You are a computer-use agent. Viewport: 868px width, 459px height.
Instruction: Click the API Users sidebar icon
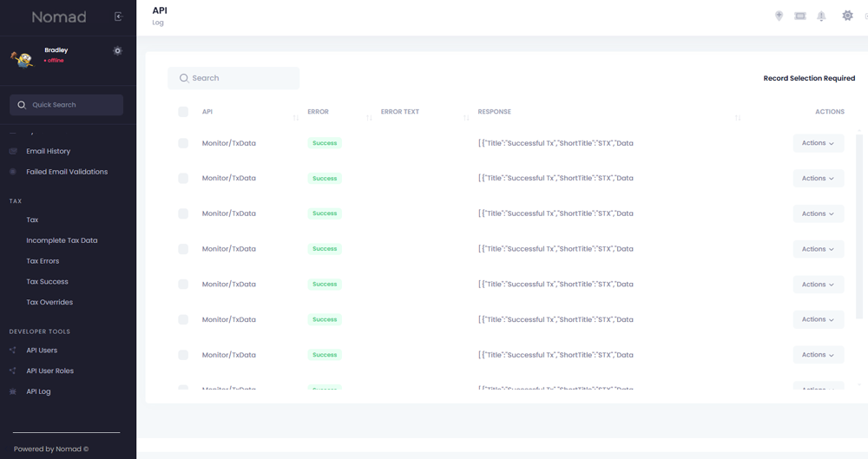[x=13, y=351]
